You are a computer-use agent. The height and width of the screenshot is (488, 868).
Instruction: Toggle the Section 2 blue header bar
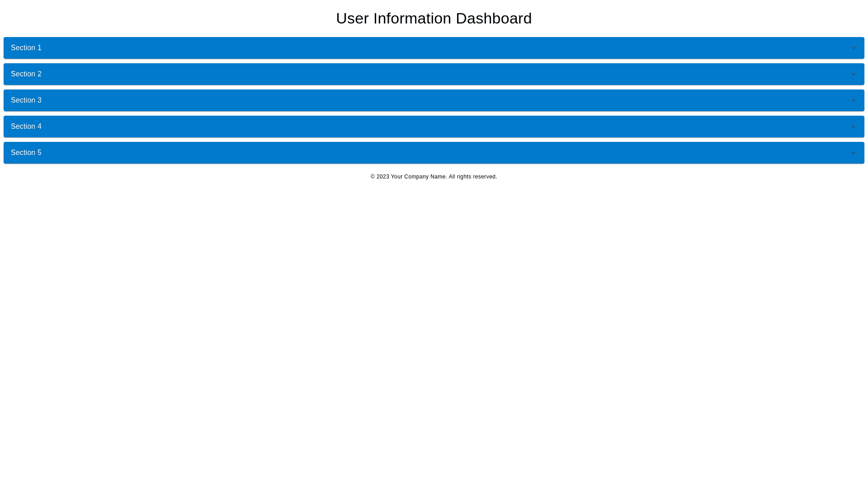click(x=434, y=74)
